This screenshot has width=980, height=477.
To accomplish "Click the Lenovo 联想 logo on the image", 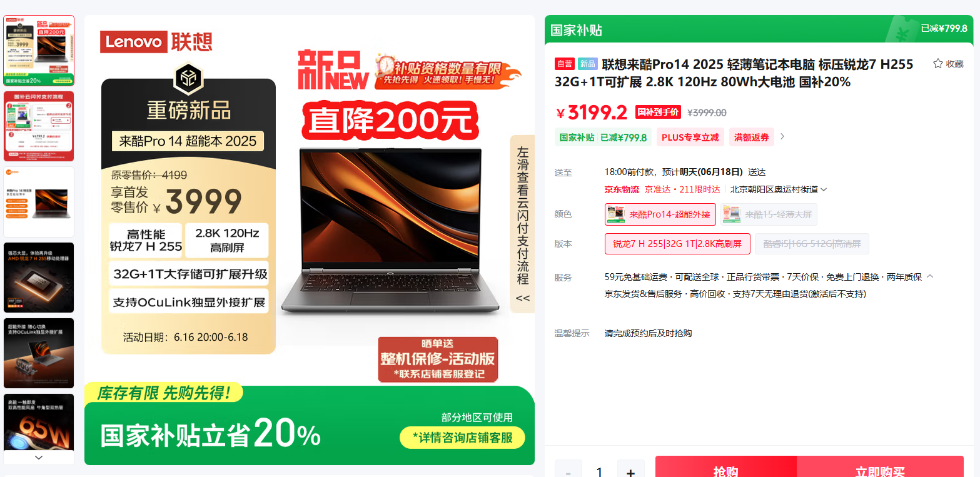I will (x=156, y=41).
